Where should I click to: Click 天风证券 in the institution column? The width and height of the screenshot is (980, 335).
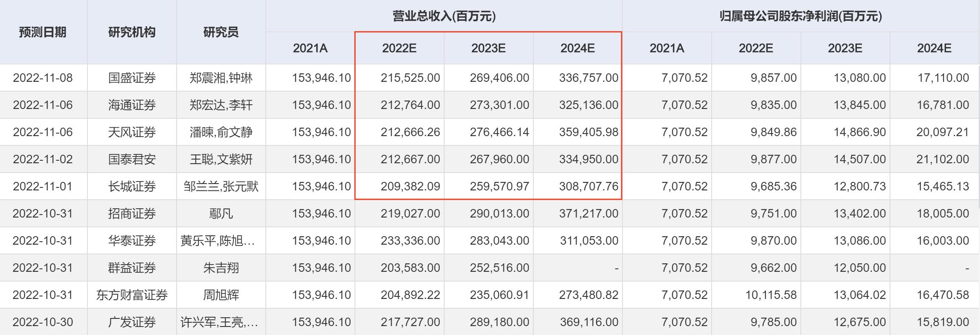pos(132,132)
